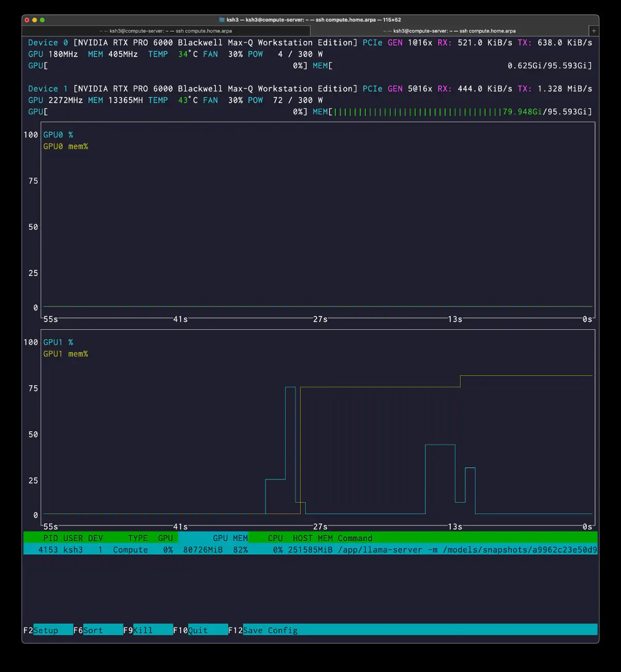The image size is (621, 672).
Task: Click the DEV column header
Action: [95, 538]
